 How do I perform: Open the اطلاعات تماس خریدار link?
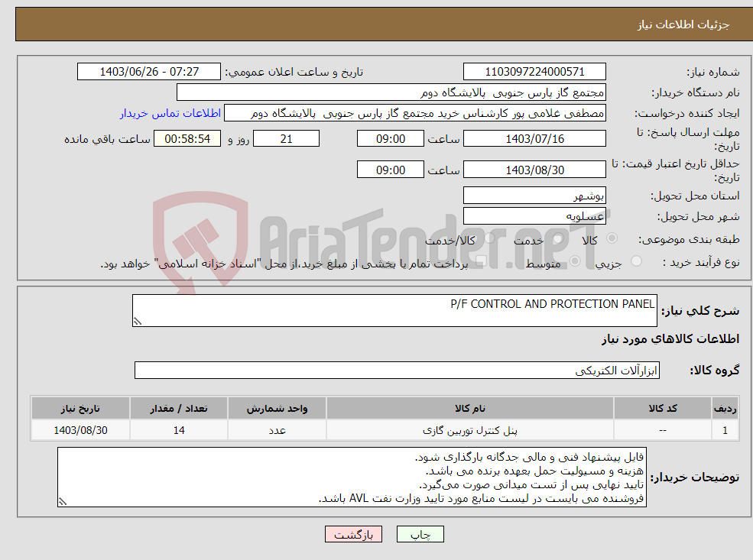[x=170, y=113]
